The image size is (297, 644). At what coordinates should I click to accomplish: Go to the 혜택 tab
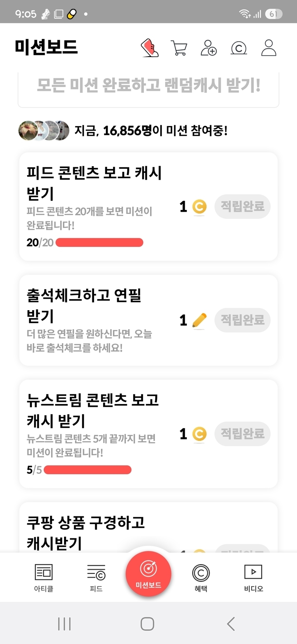click(x=201, y=577)
